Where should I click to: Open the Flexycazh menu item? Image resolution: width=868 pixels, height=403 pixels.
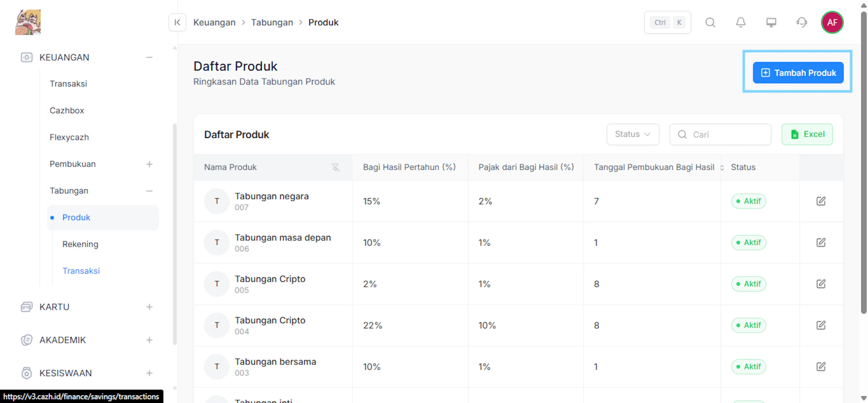(x=69, y=137)
